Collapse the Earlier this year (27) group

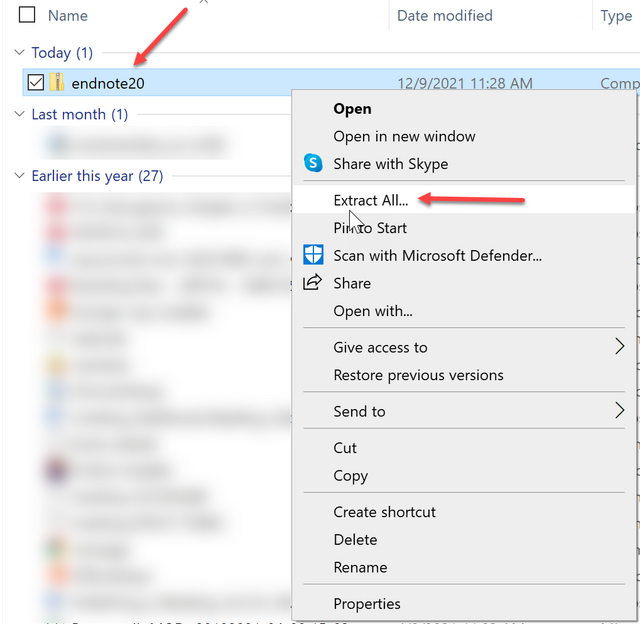point(19,175)
